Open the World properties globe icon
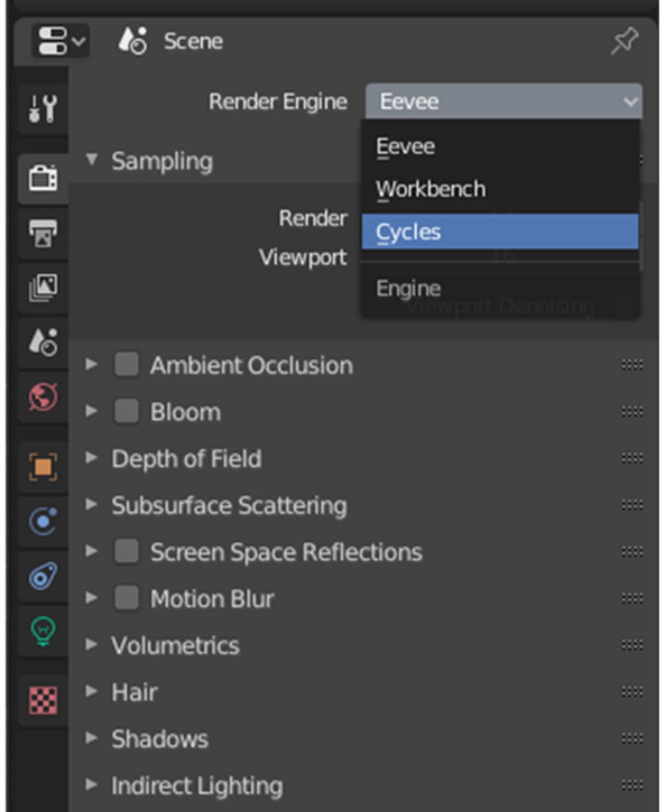 (43, 397)
